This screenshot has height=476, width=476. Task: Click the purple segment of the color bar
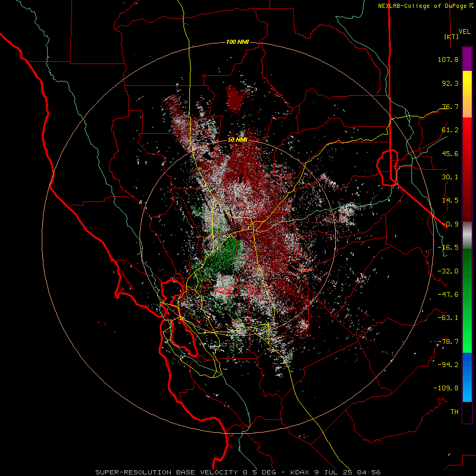coord(467,59)
